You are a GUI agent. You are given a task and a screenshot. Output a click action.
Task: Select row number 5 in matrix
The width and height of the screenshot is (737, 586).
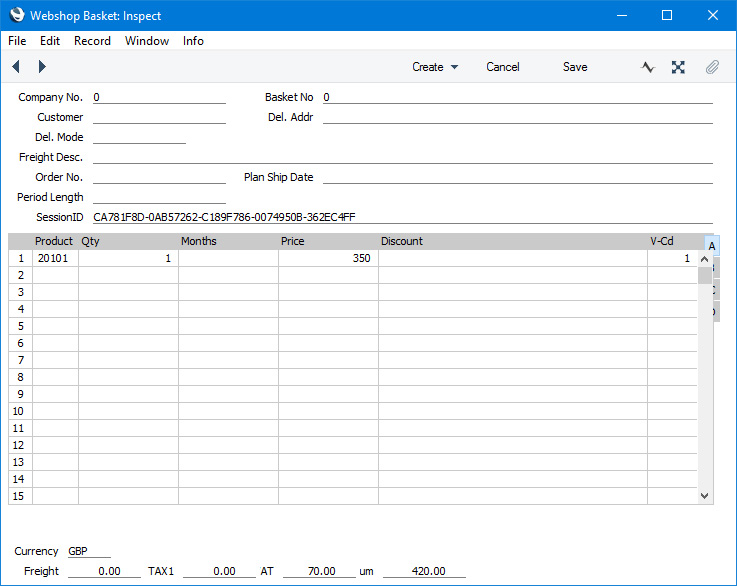click(x=21, y=326)
